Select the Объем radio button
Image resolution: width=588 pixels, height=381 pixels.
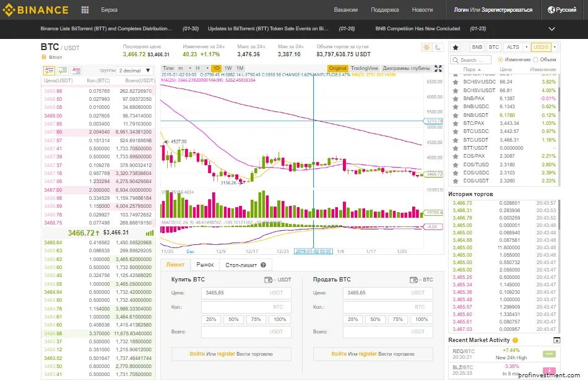pos(535,59)
